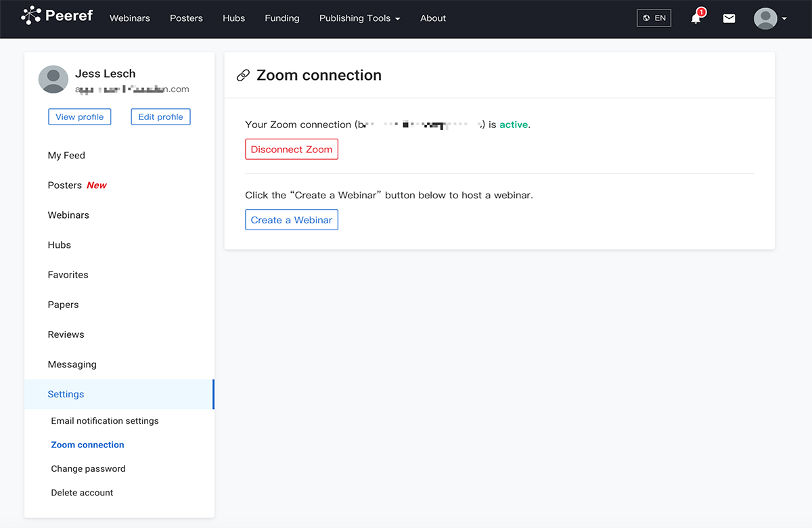Create a Webinar
812x528 pixels.
pos(291,219)
